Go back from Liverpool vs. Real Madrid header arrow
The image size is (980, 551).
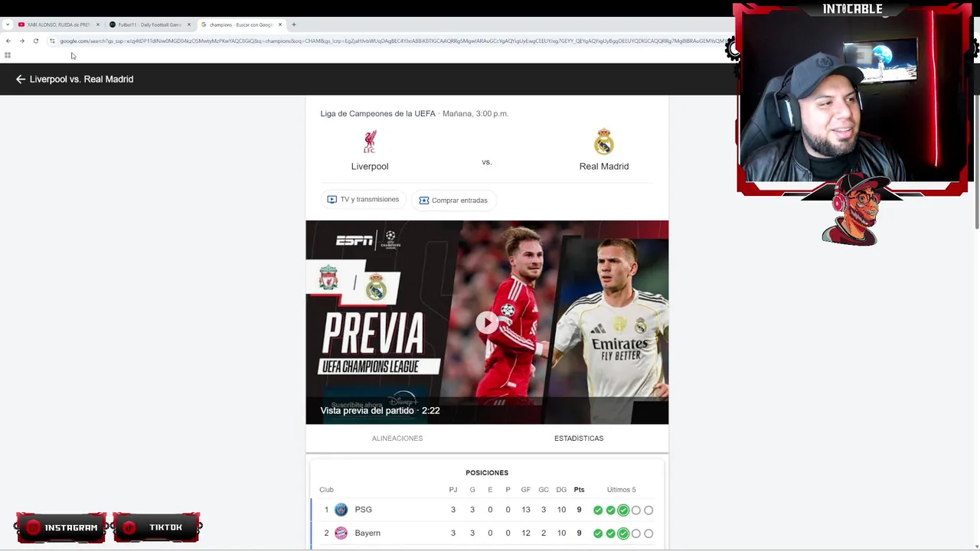[21, 79]
